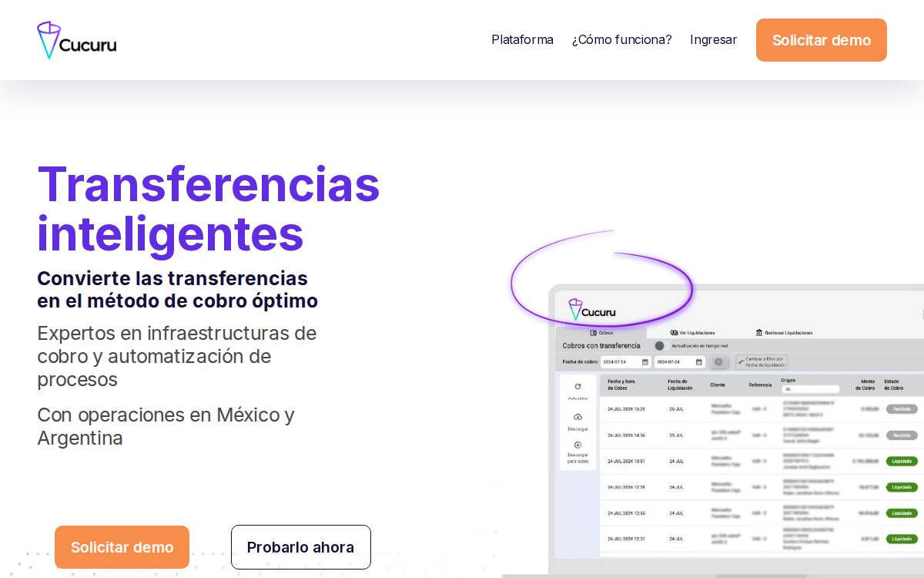Click the row dated 24-JUL-2024 12:51

click(762, 539)
